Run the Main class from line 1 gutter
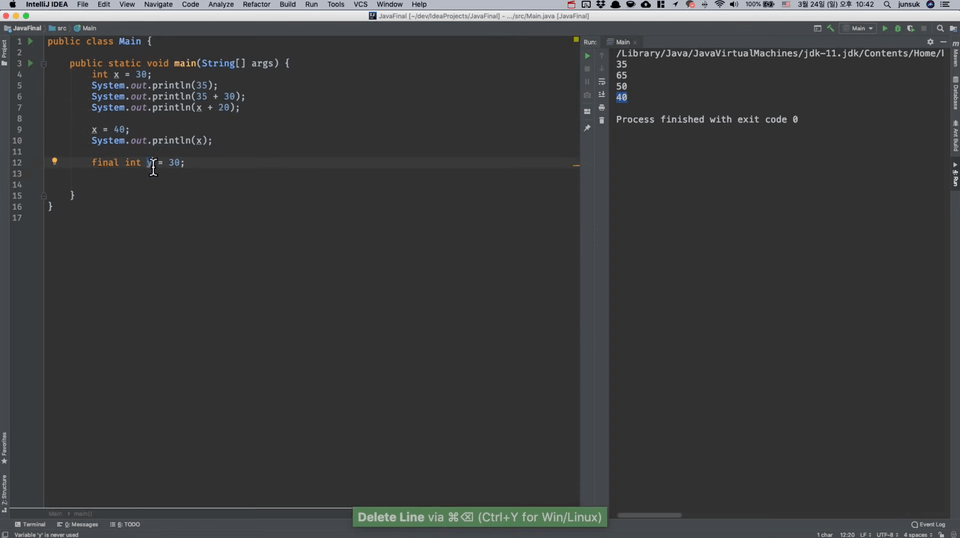The height and width of the screenshot is (538, 960). click(x=30, y=41)
